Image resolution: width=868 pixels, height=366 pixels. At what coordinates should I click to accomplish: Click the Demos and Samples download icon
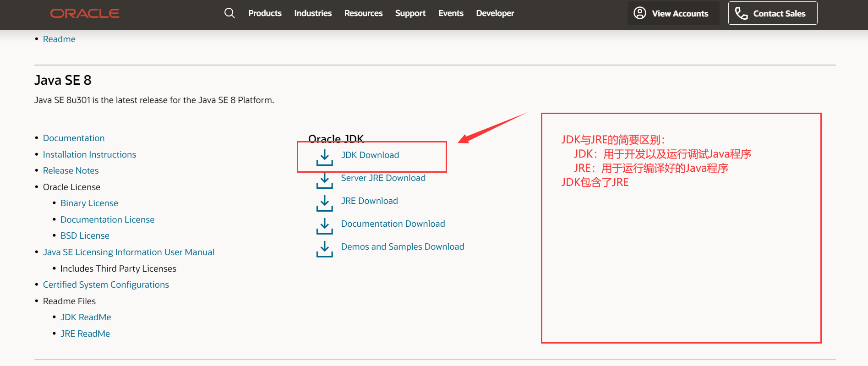tap(325, 249)
